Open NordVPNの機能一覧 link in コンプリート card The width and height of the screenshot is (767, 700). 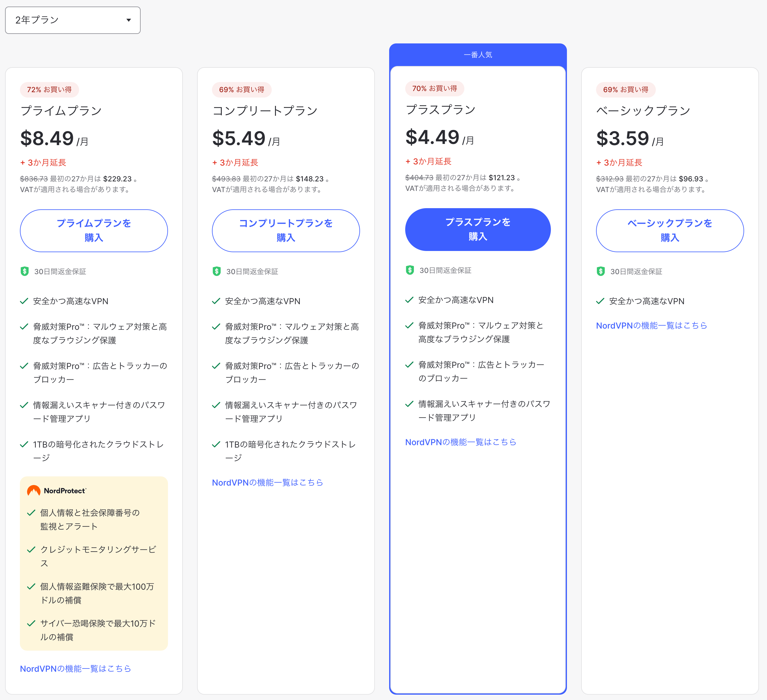click(x=268, y=482)
